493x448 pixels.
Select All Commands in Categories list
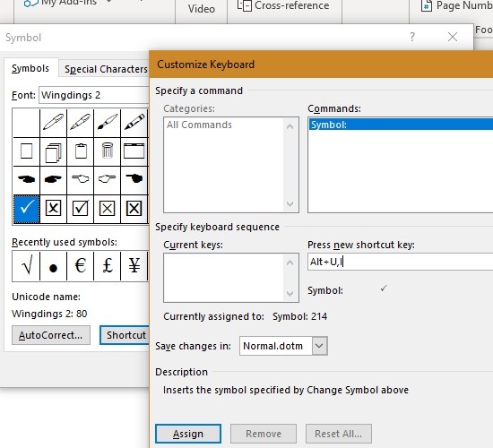click(x=199, y=125)
